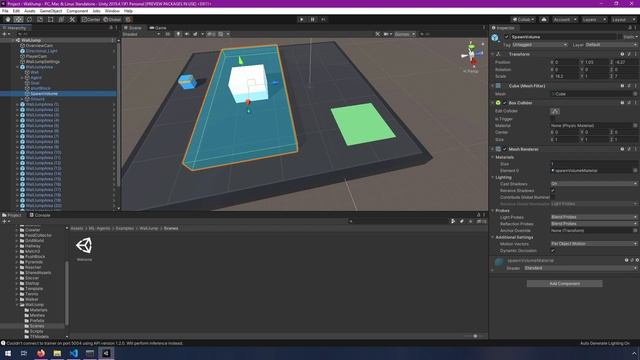The width and height of the screenshot is (640, 360).
Task: Click the Windows Start button
Action: pos(8,353)
